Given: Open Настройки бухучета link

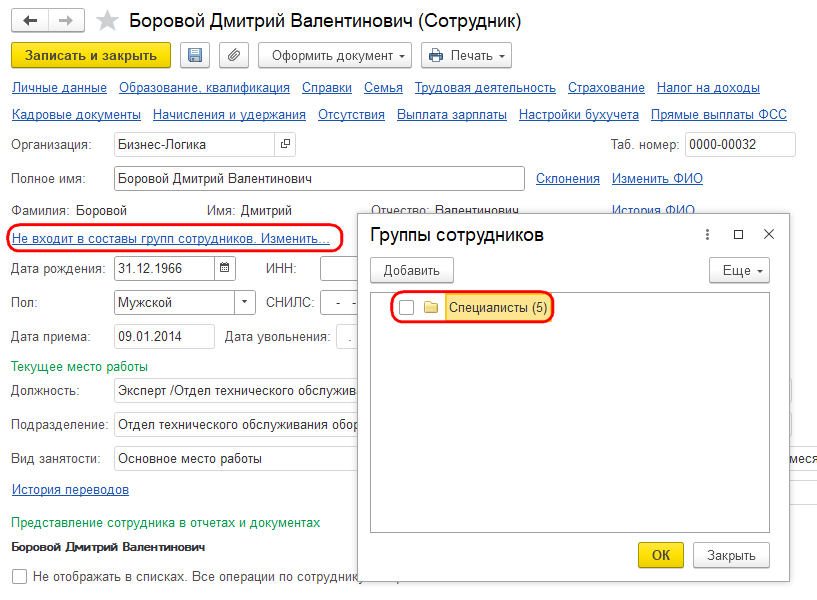Looking at the screenshot, I should click(x=578, y=115).
